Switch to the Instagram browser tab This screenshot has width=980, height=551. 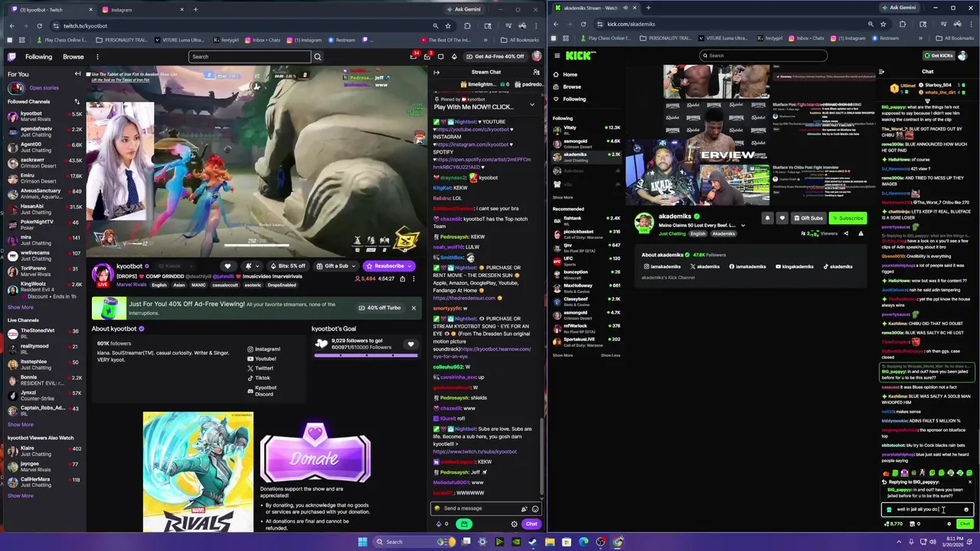click(142, 9)
